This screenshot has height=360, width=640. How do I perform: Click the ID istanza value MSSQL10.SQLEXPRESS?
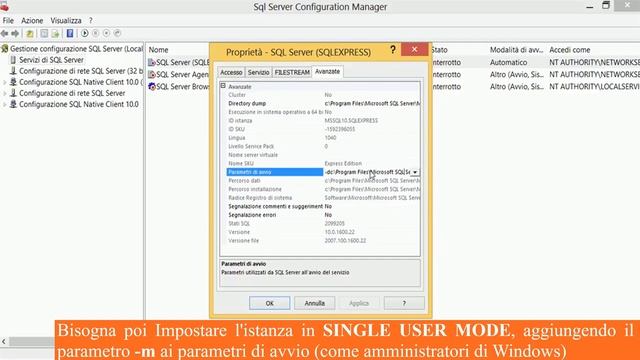(x=351, y=121)
